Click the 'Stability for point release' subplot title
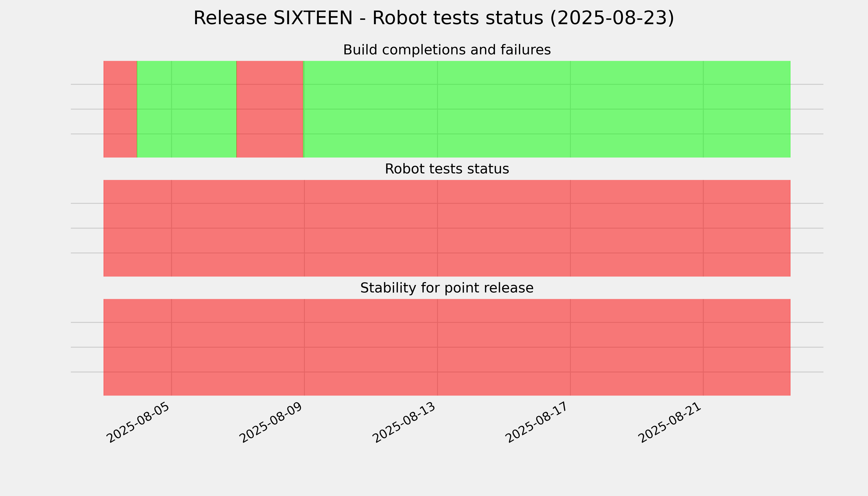 (447, 288)
